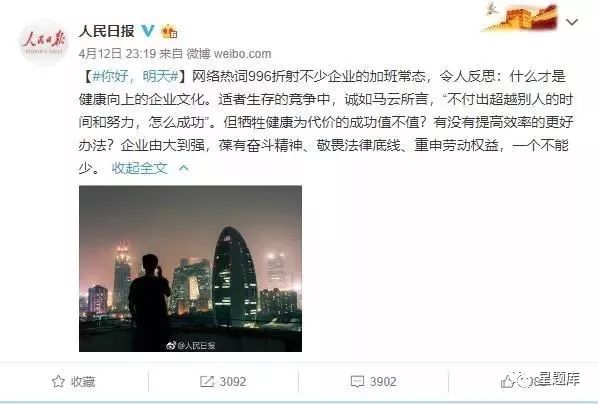
Task: Click the weibo.com source link
Action: (242, 54)
